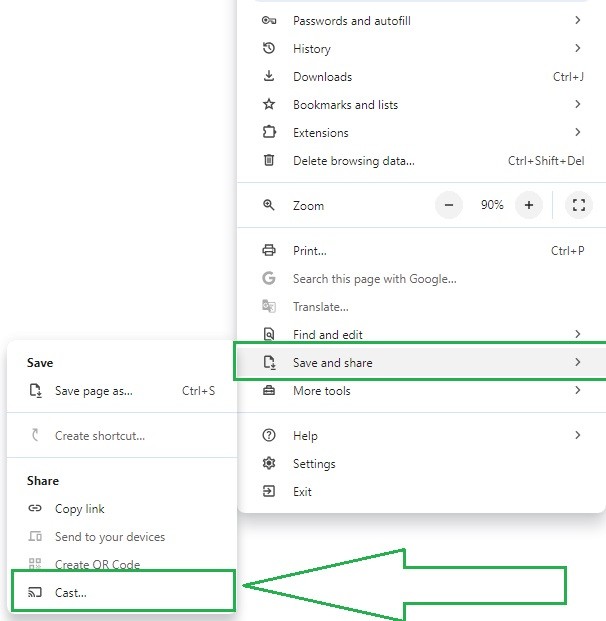Click the More tools toolbox icon

[x=269, y=391]
